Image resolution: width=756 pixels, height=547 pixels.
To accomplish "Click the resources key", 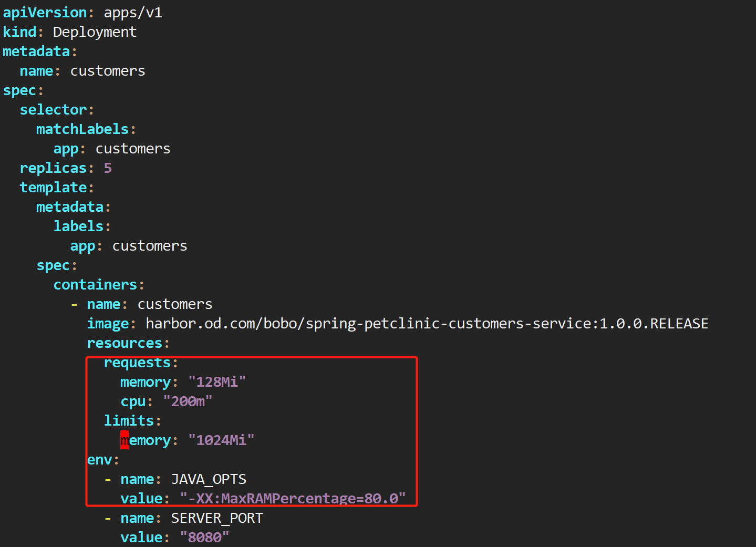I will pos(125,343).
